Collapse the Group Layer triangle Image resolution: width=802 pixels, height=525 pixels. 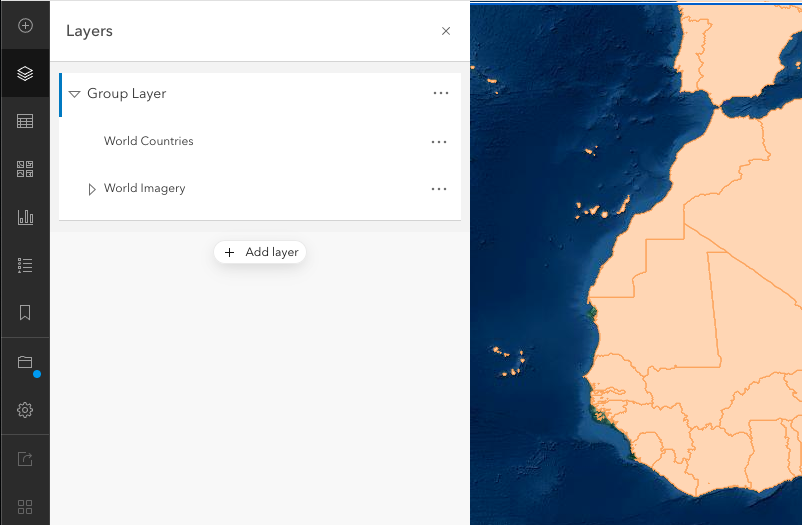(x=74, y=94)
